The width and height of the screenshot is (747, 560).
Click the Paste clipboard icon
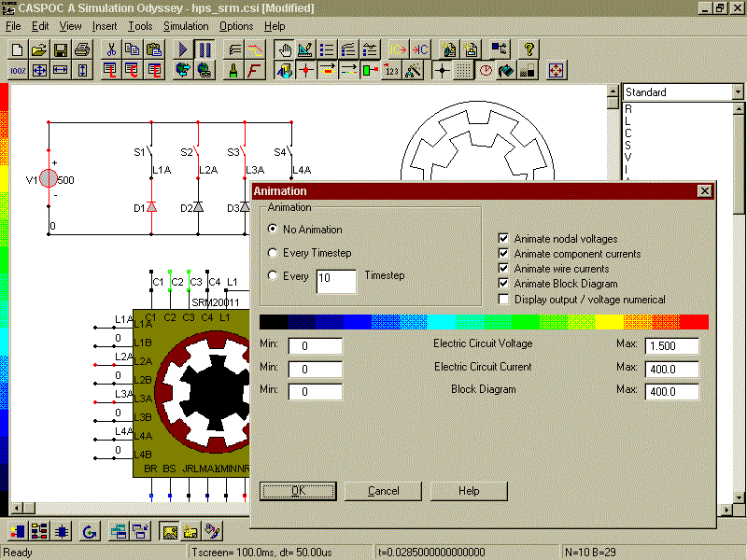[x=154, y=49]
